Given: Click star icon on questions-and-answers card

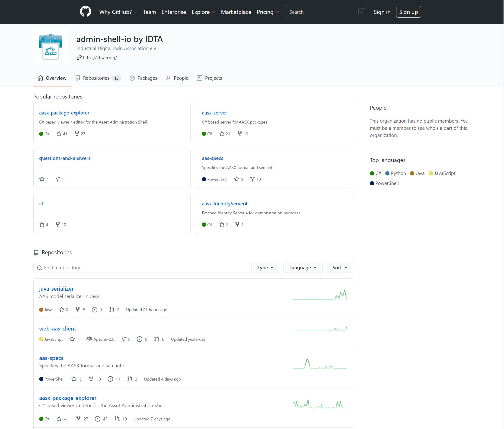Looking at the screenshot, I should (x=42, y=179).
